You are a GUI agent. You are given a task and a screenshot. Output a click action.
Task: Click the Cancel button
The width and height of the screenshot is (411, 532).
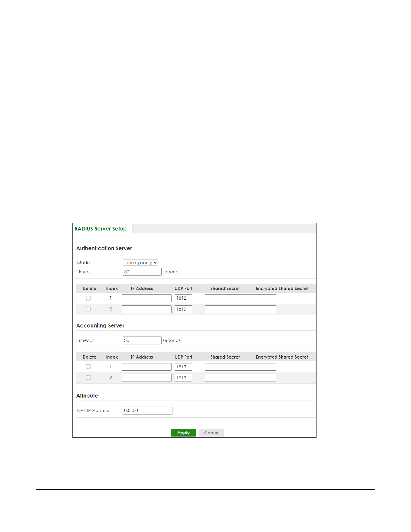pos(212,433)
